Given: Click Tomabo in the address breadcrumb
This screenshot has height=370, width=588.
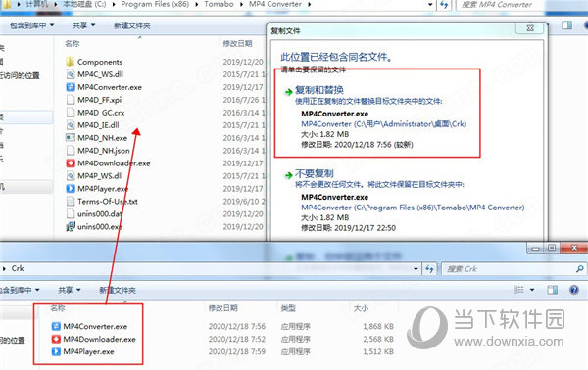Looking at the screenshot, I should click(219, 4).
